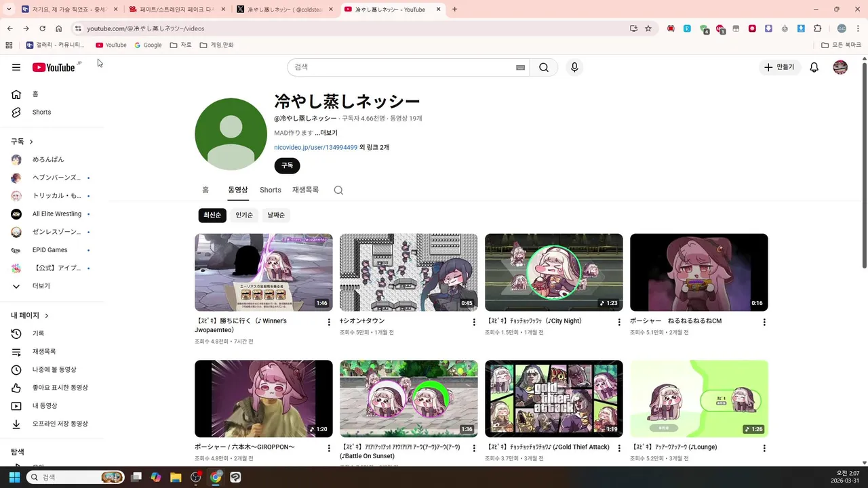Switch to the channel Shorts tab
Viewport: 868px width, 488px height.
coord(271,190)
